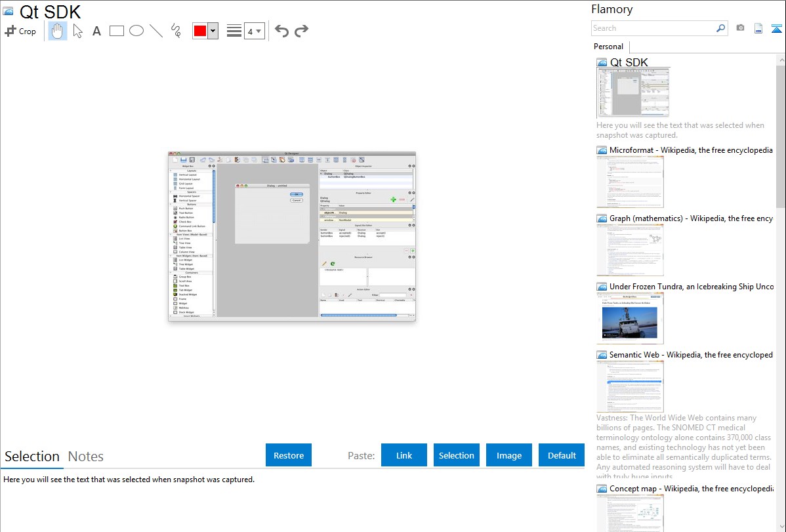Select the straight line tool
Viewport: 786px width, 532px height.
(156, 31)
